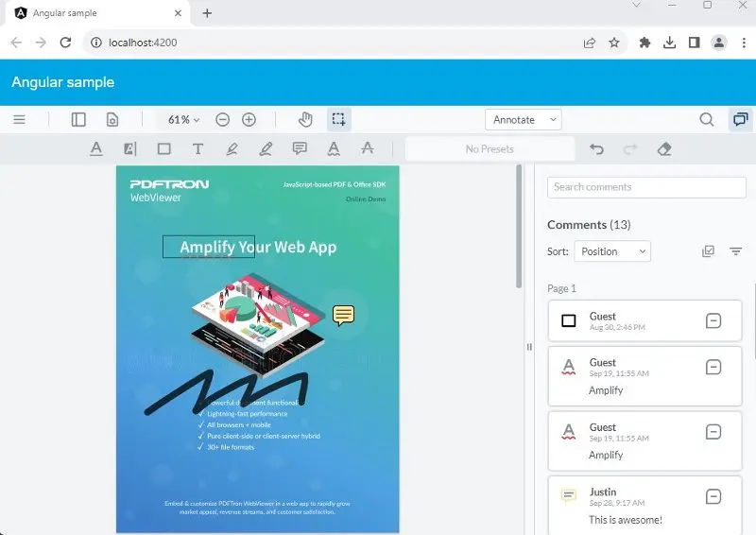Open a new browser tab
The height and width of the screenshot is (535, 756).
pos(207,13)
